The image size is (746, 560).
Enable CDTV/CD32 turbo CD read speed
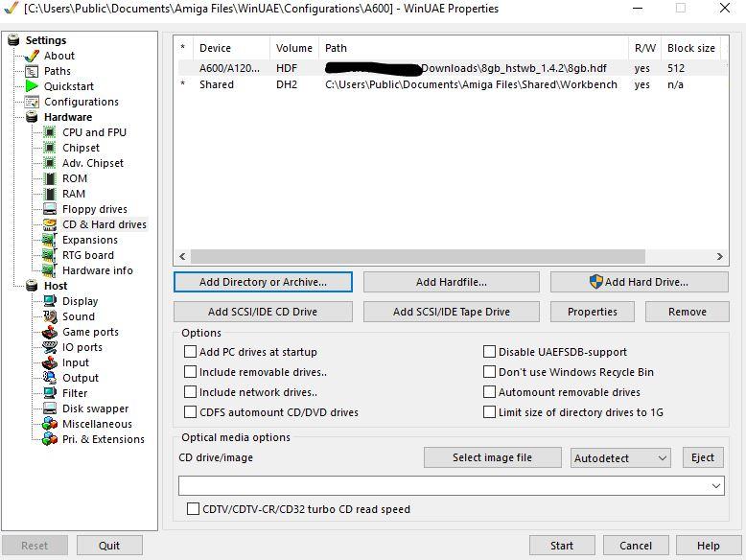point(193,509)
